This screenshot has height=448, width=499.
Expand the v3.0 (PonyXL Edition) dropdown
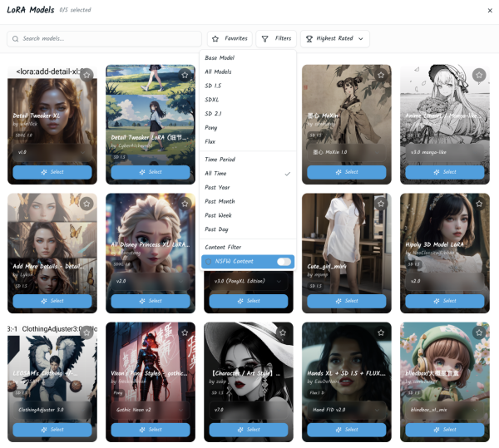pos(249,281)
